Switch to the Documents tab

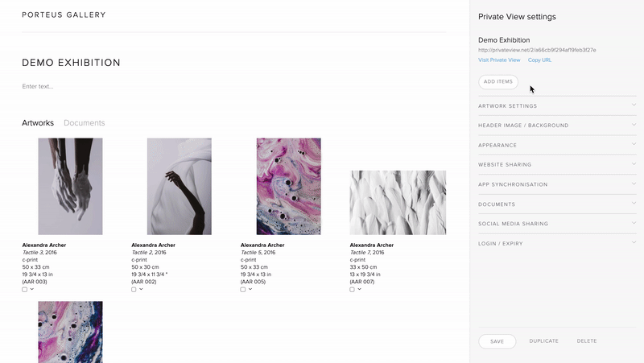[x=84, y=123]
